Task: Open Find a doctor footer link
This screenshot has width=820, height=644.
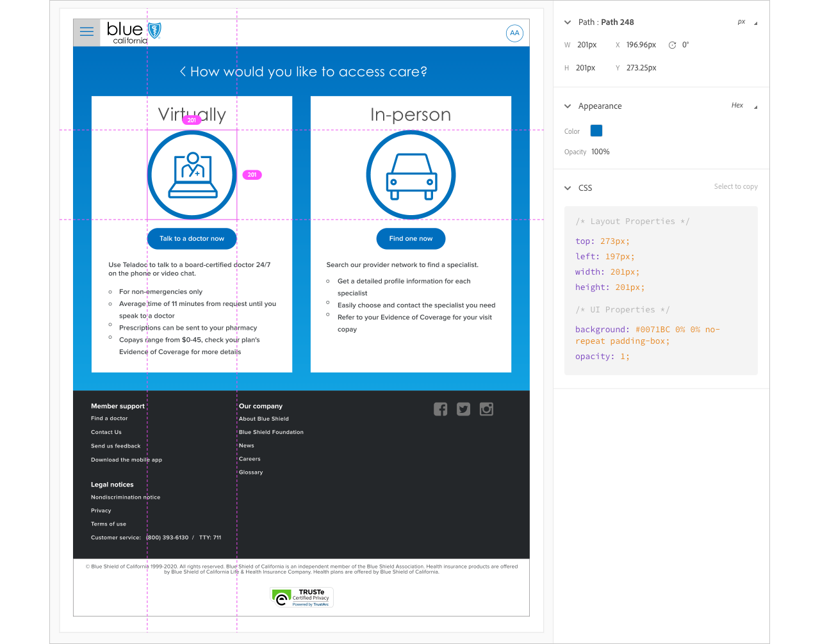Action: [110, 419]
